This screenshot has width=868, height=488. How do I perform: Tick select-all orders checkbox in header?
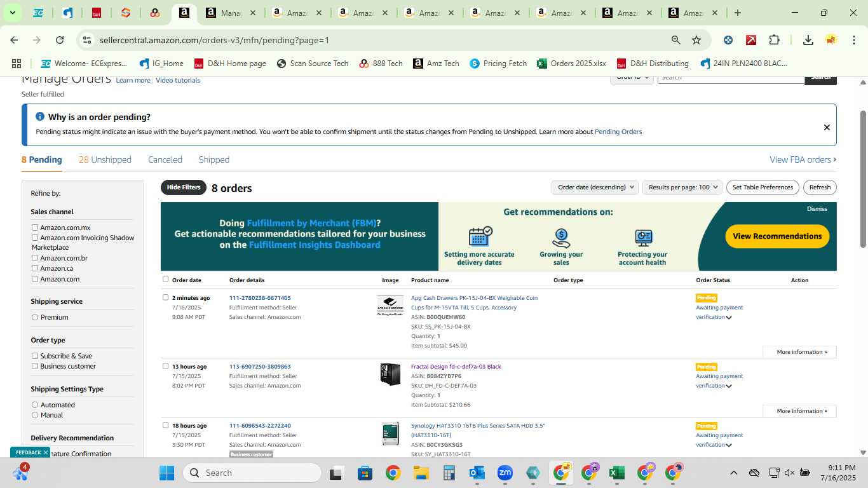coord(166,279)
